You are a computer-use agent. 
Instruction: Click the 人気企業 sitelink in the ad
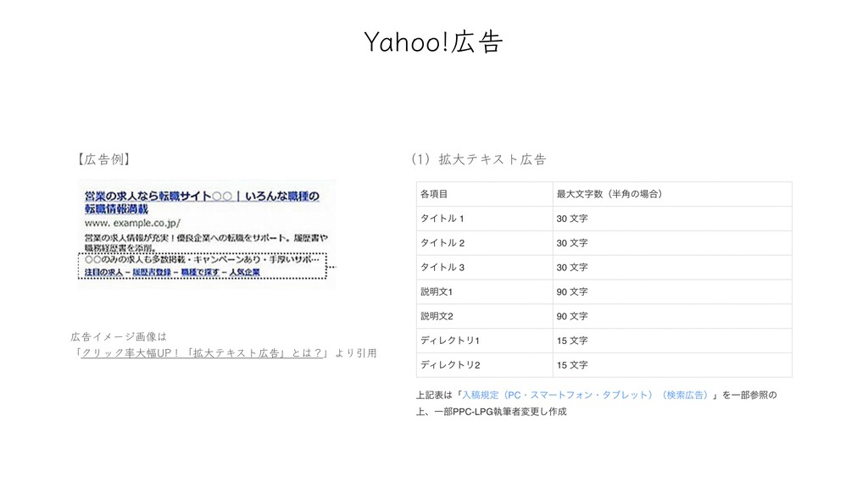tap(245, 272)
